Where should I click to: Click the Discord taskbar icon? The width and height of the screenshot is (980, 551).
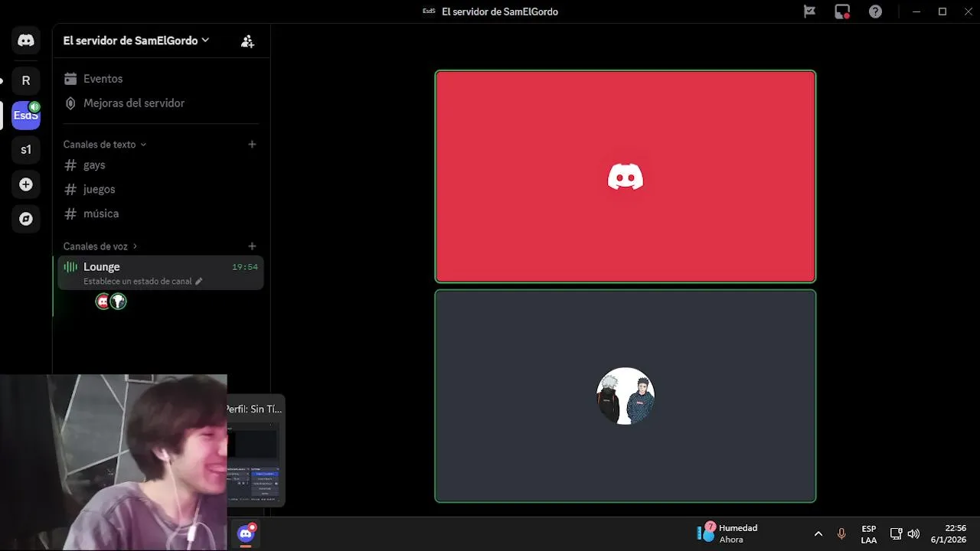246,533
